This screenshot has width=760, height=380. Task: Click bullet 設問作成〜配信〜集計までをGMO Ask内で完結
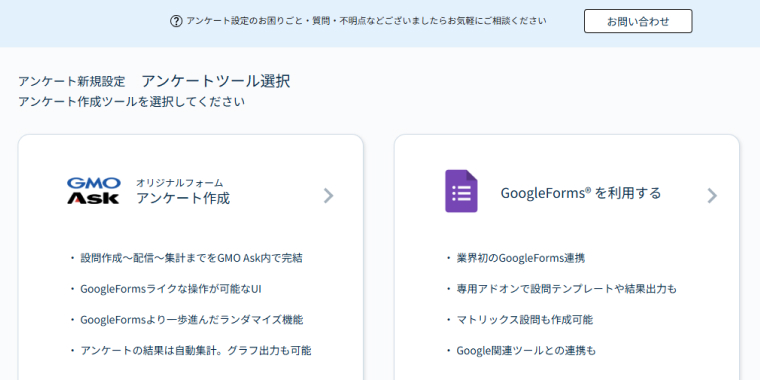191,258
